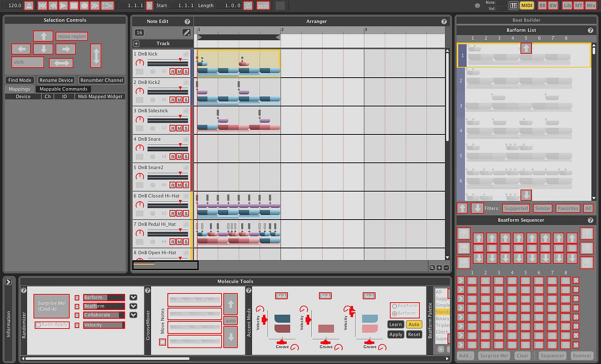Toggle the loop icon beside the Length field
This screenshot has width=601, height=364.
(x=248, y=5)
